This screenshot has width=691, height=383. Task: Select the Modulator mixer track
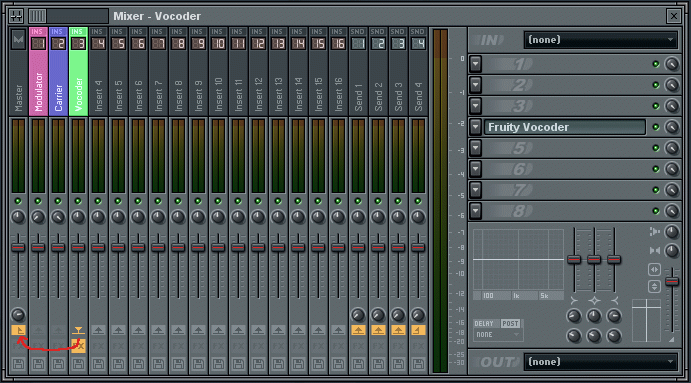38,71
